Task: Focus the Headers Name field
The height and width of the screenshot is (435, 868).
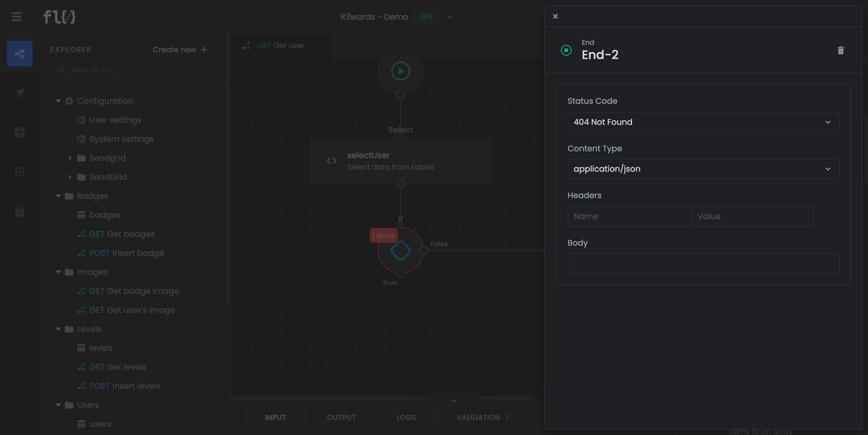Action: point(629,216)
